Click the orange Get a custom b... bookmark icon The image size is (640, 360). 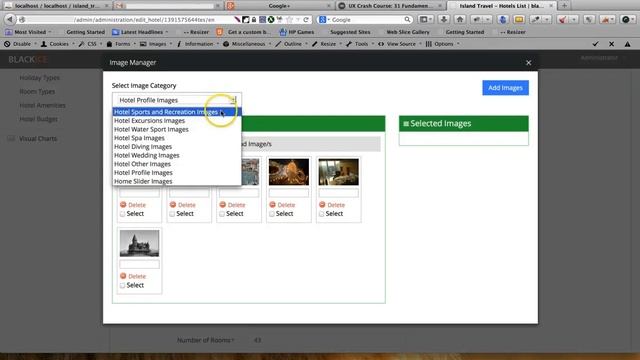(220, 32)
